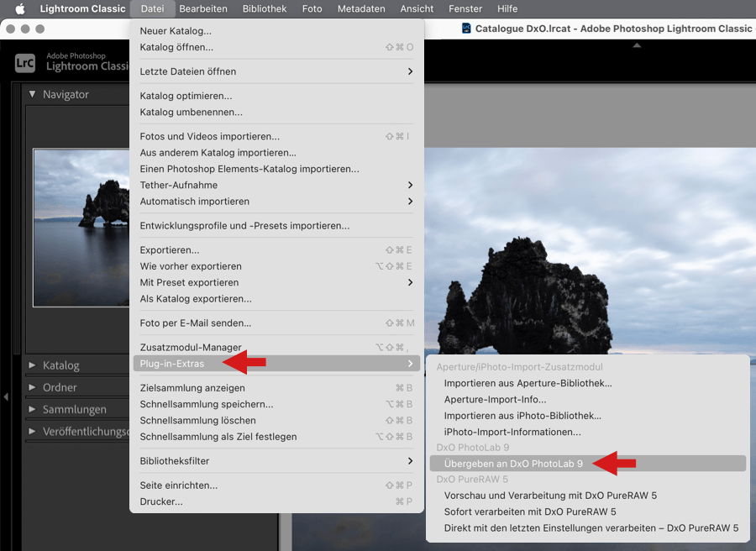Select Als Katalog exportieren...
This screenshot has height=551, width=756.
pos(276,299)
